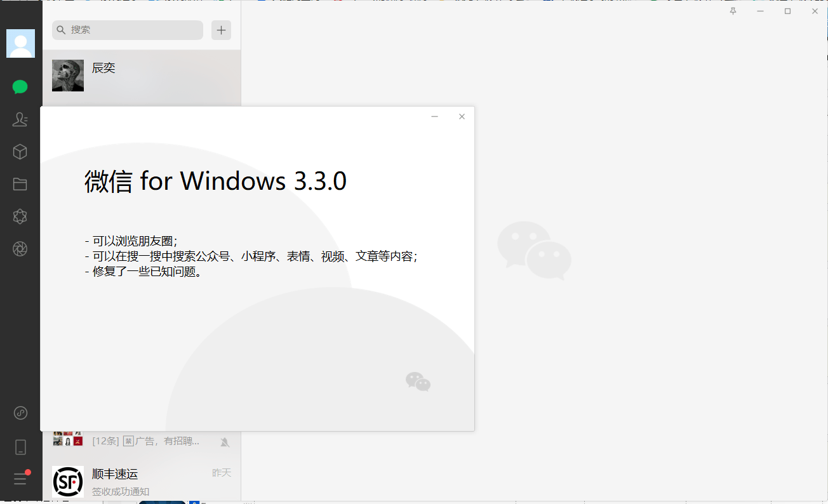Close the 微信 3.3.0 update dialog
The image size is (828, 504).
[462, 116]
